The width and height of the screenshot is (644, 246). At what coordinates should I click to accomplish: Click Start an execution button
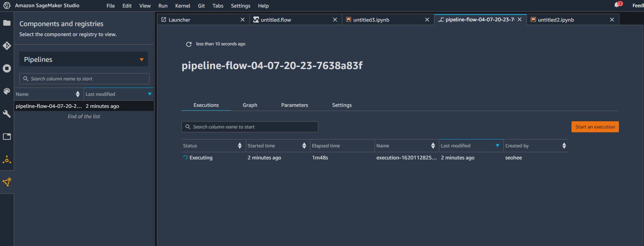595,127
